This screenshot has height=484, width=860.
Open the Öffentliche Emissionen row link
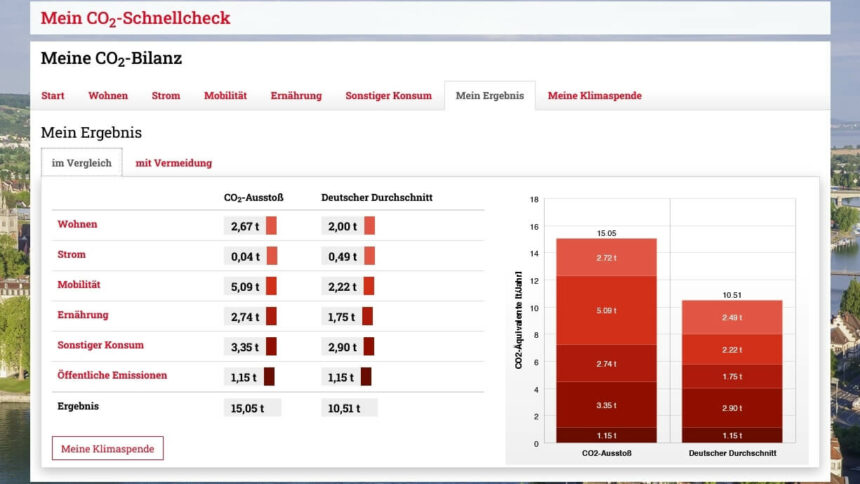click(x=112, y=375)
